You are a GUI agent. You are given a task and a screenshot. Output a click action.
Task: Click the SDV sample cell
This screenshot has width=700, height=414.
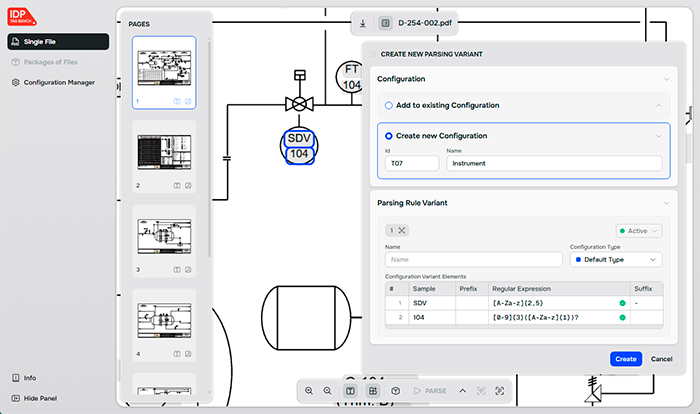[431, 303]
